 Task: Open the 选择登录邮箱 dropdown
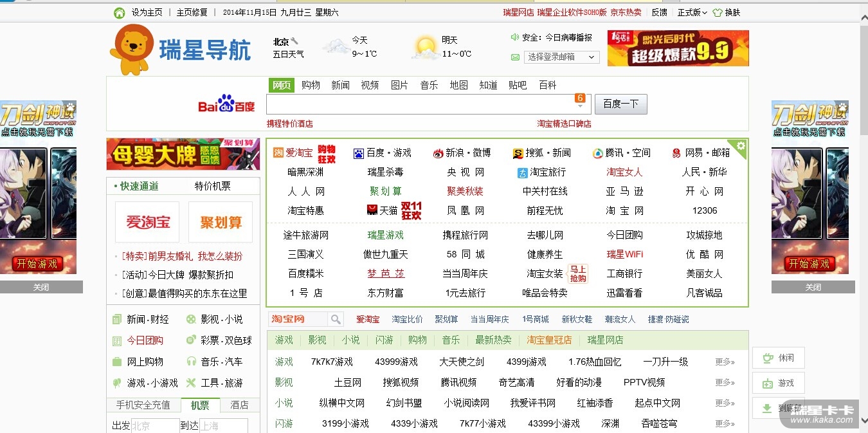561,57
